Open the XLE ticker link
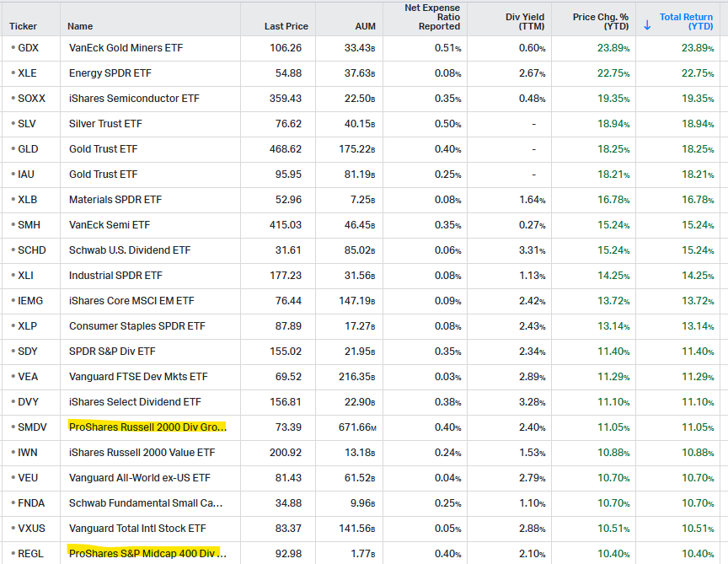Image resolution: width=728 pixels, height=564 pixels. tap(27, 73)
